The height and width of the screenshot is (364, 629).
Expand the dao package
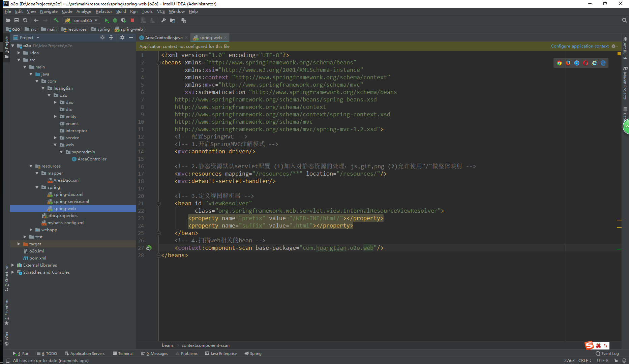(x=55, y=102)
